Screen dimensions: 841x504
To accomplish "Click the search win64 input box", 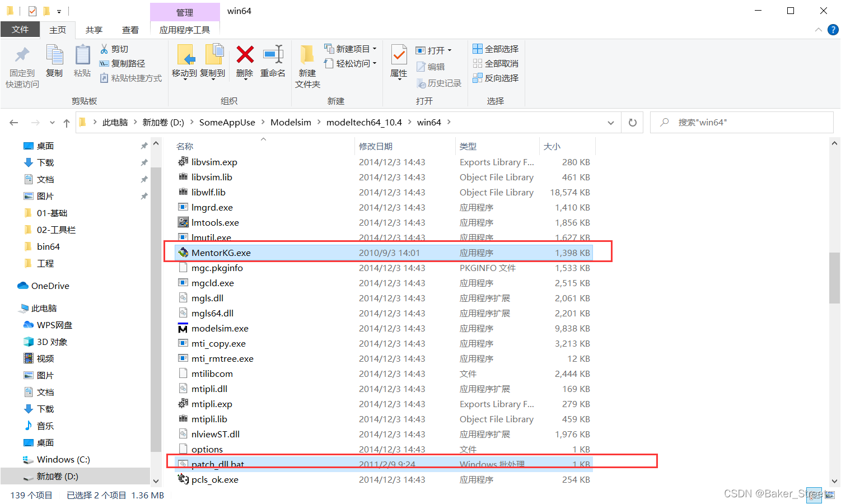I will pyautogui.click(x=741, y=123).
